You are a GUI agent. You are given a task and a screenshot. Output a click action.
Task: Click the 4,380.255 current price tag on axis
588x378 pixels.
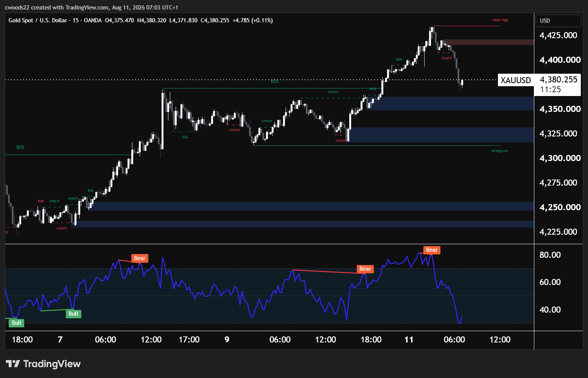point(558,79)
